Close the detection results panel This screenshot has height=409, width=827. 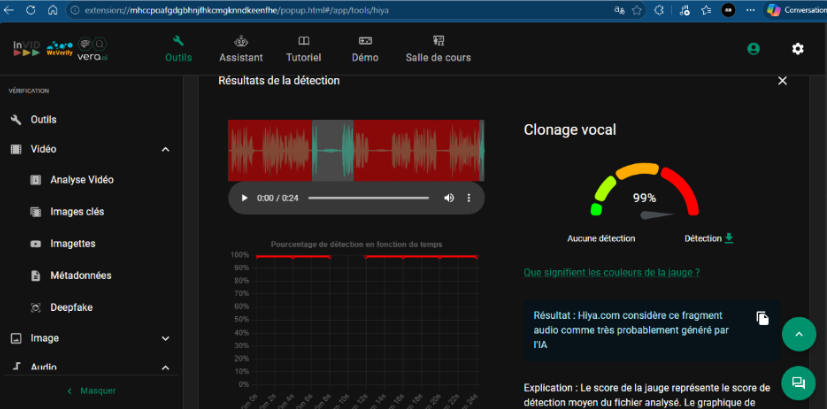(783, 81)
